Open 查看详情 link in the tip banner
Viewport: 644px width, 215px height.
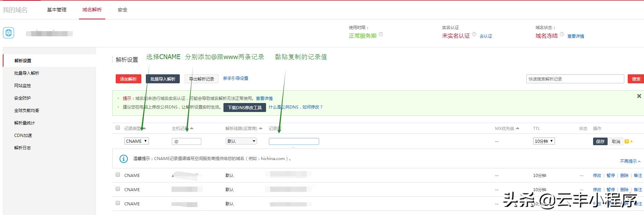click(x=264, y=99)
